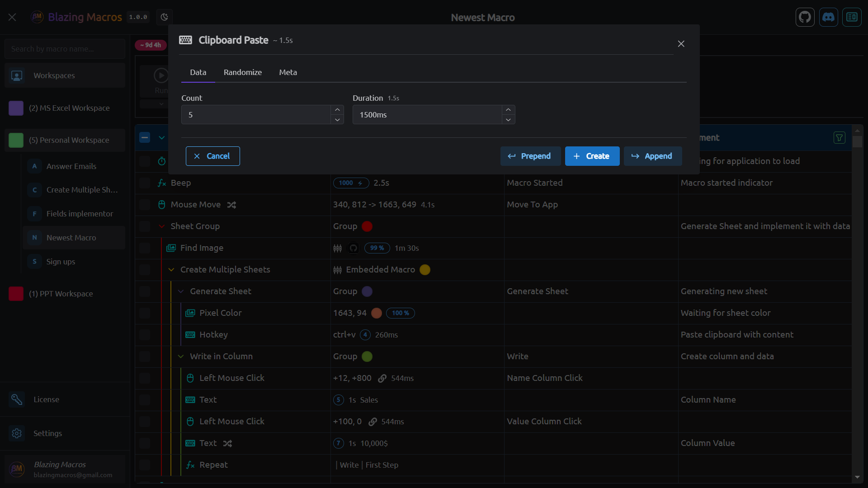The width and height of the screenshot is (868, 488).
Task: Collapse the Write in Column group
Action: click(181, 357)
